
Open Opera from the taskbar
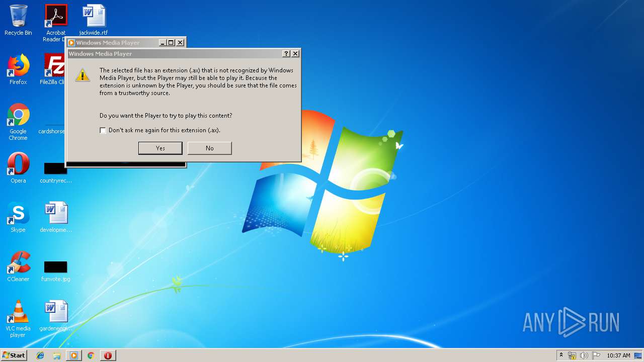point(108,355)
